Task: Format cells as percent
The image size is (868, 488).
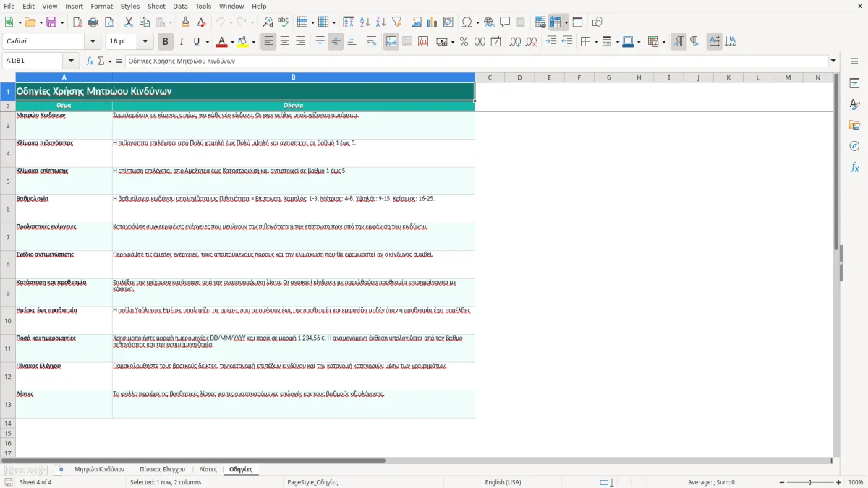Action: pos(464,42)
